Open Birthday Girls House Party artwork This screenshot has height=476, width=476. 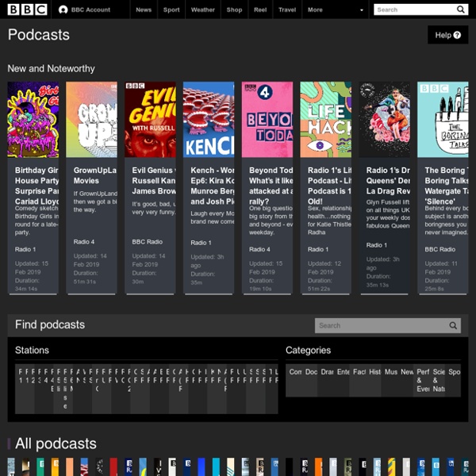pyautogui.click(x=33, y=119)
